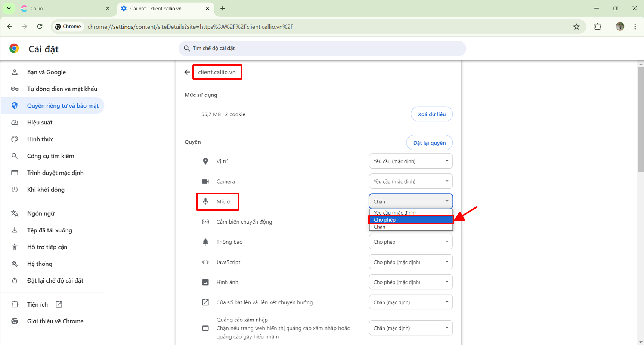Click the search magnifier icon in settings search
The height and width of the screenshot is (345, 644).
coord(187,48)
